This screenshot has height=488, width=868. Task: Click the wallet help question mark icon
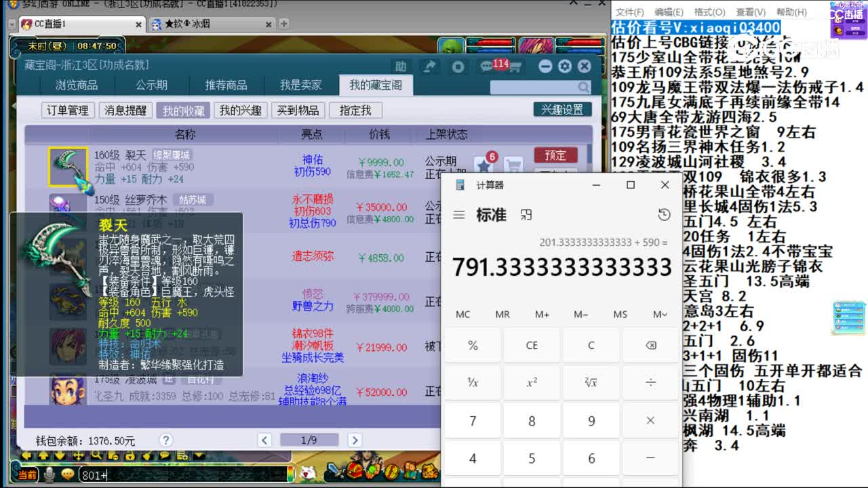(x=165, y=440)
